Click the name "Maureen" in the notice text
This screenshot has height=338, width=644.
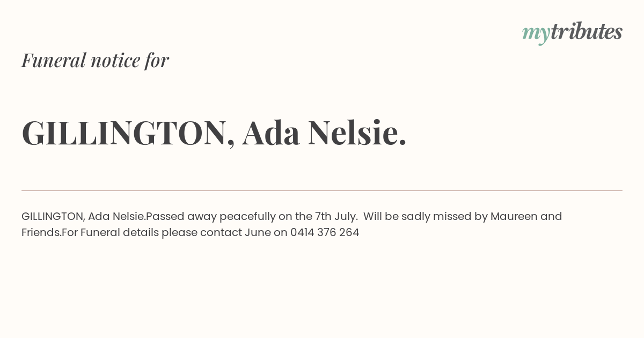point(514,216)
